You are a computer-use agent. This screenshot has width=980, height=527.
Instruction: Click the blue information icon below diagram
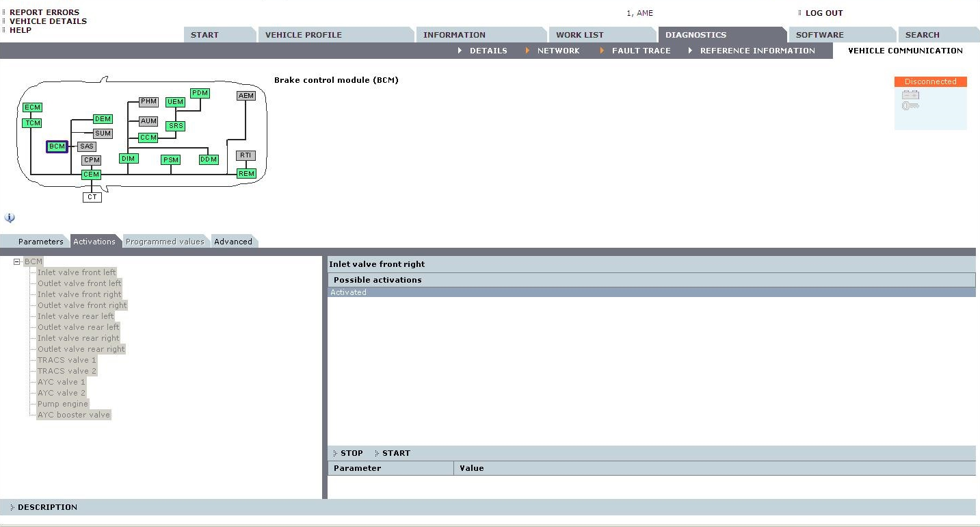(x=10, y=218)
